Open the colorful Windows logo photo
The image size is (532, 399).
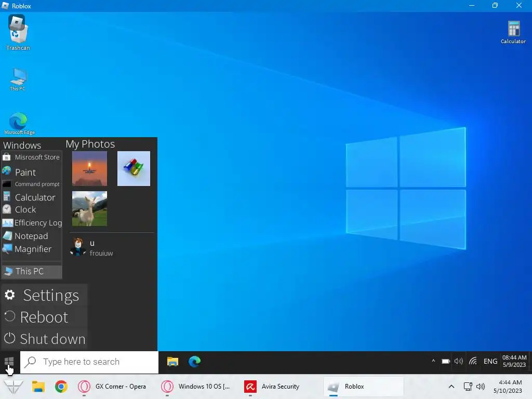pos(134,169)
